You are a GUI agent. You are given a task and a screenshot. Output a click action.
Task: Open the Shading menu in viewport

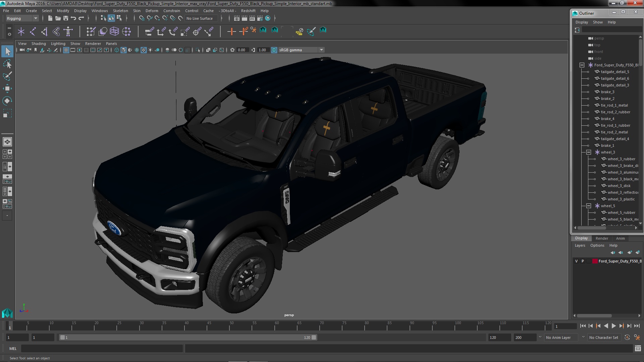[x=39, y=43]
